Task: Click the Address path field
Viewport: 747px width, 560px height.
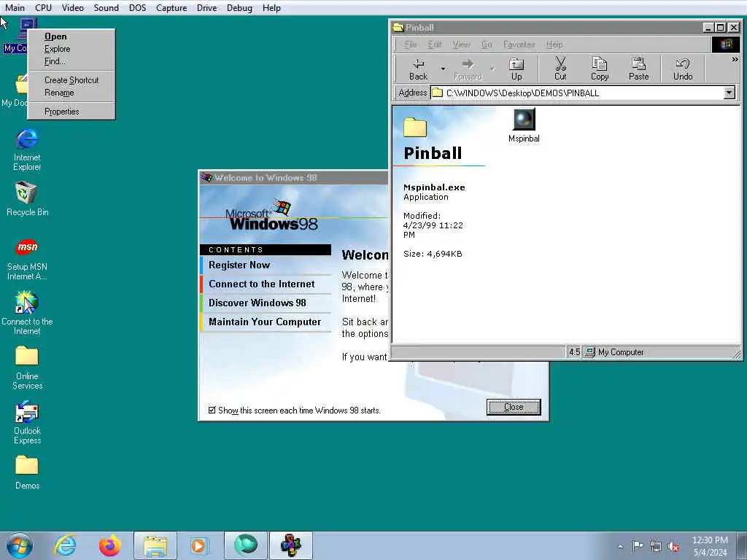Action: pyautogui.click(x=576, y=93)
